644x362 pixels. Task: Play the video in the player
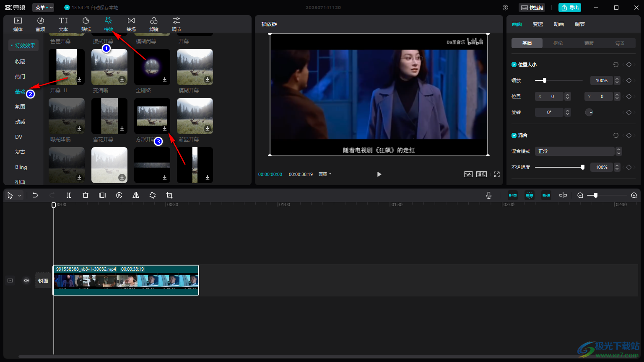coord(379,174)
